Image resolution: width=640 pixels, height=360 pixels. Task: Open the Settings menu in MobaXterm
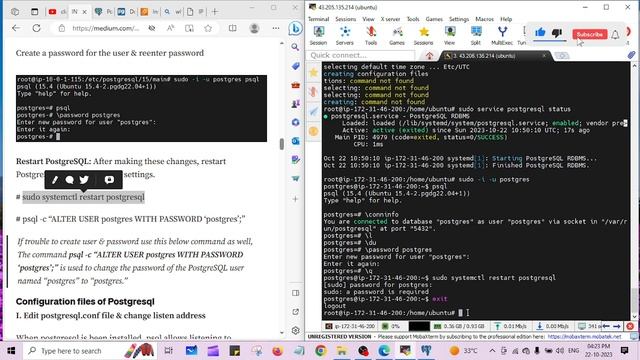459,19
